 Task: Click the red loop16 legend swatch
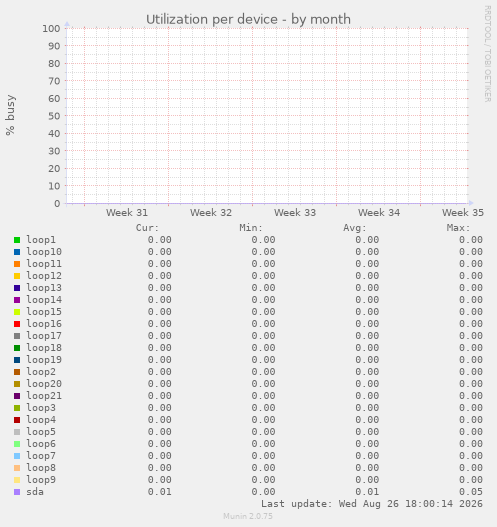17,324
